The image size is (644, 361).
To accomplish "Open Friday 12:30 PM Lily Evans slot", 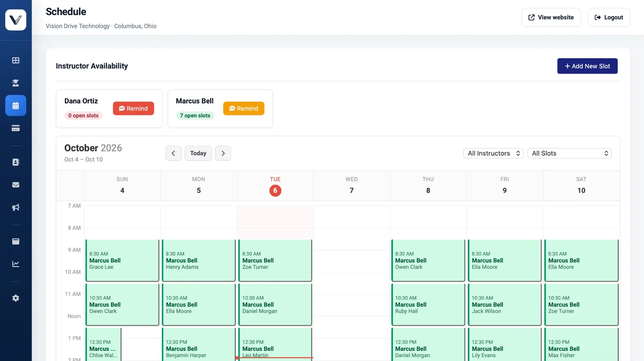I will pos(505,345).
